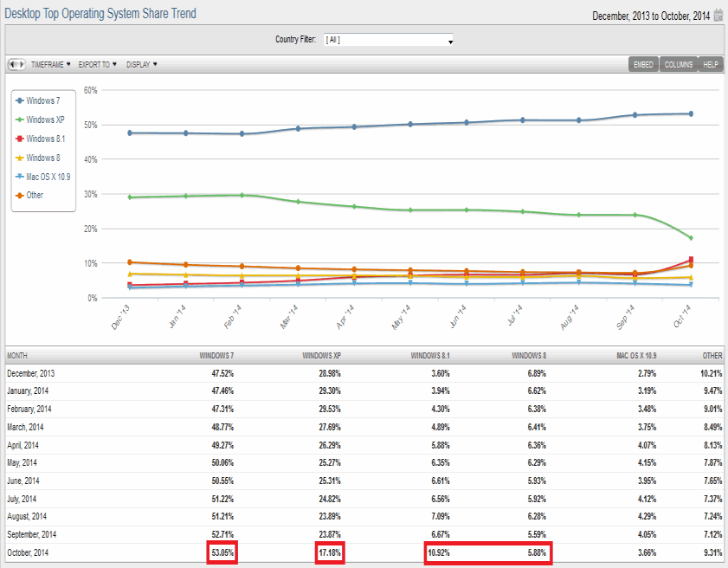Screen dimensions: 728x568
Task: Click the 52.71% September Windows 7 value
Action: click(x=222, y=534)
